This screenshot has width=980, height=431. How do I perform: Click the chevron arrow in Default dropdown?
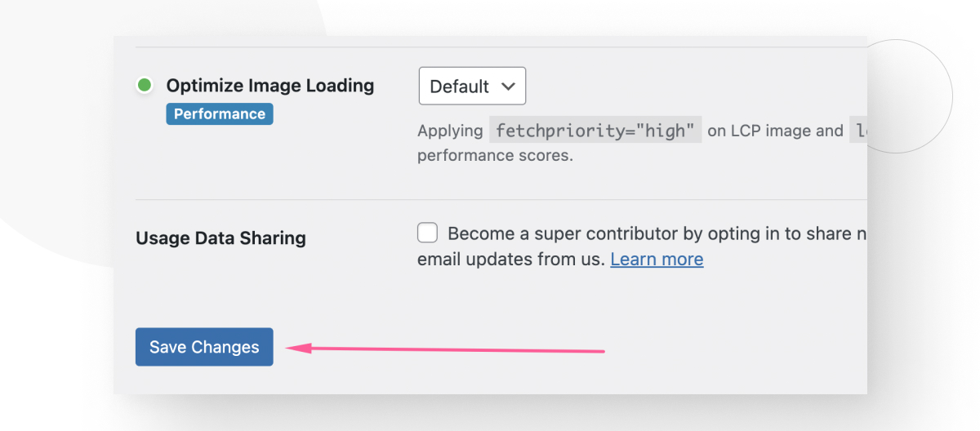(508, 86)
